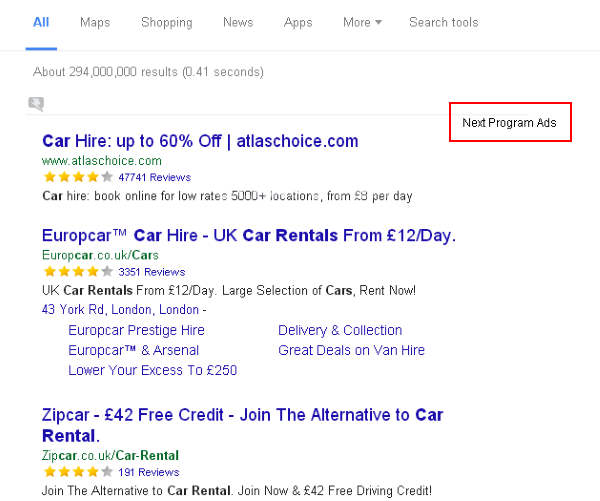Open the Car Hire atlaschoice.com ad title
The image size is (600, 501).
[200, 141]
